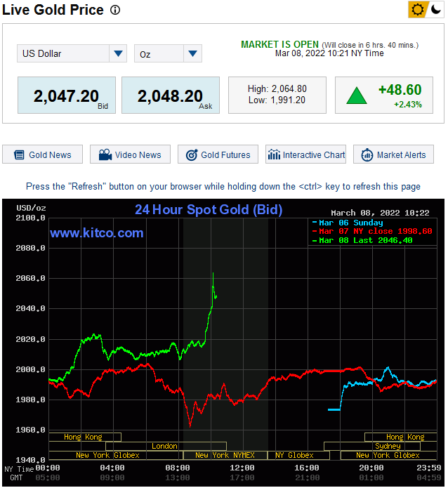
Task: Open the Market Alerts button
Action: [393, 154]
